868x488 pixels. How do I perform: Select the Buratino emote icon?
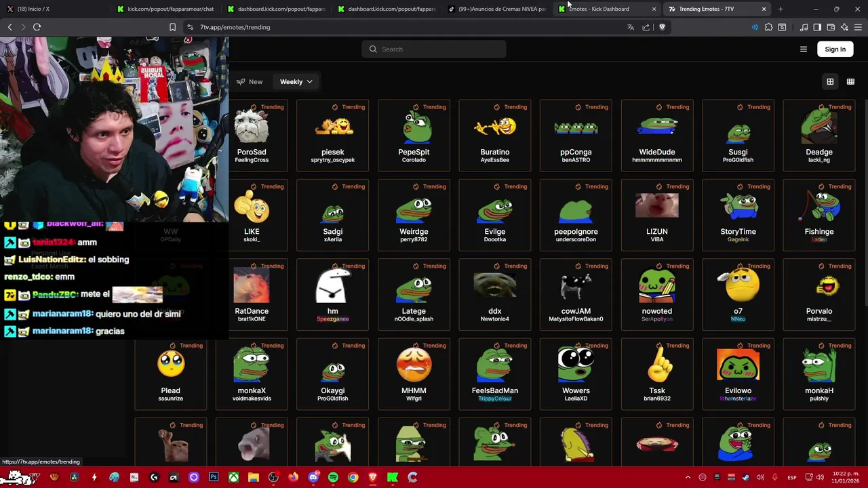[x=495, y=127]
